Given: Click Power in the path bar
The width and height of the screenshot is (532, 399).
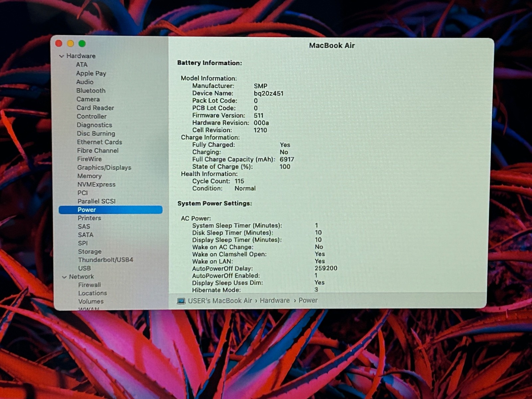Looking at the screenshot, I should click(x=308, y=300).
